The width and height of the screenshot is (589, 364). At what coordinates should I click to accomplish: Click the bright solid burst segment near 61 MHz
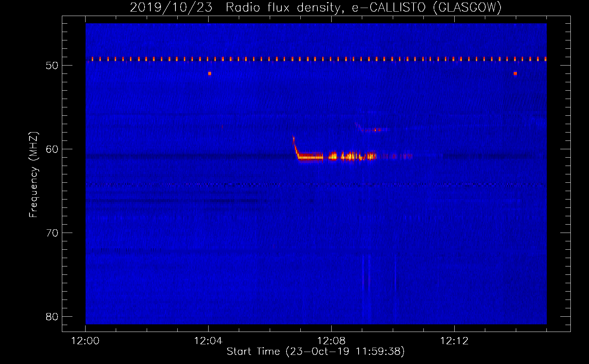pyautogui.click(x=311, y=157)
